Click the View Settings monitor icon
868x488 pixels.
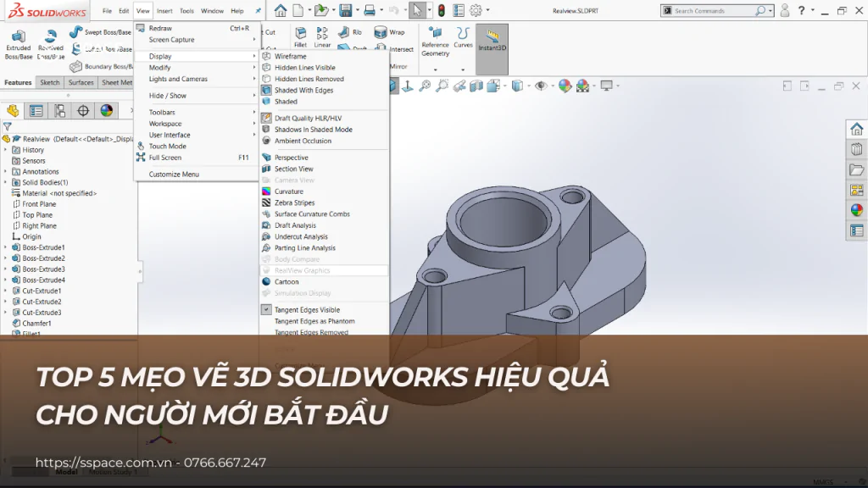click(607, 86)
